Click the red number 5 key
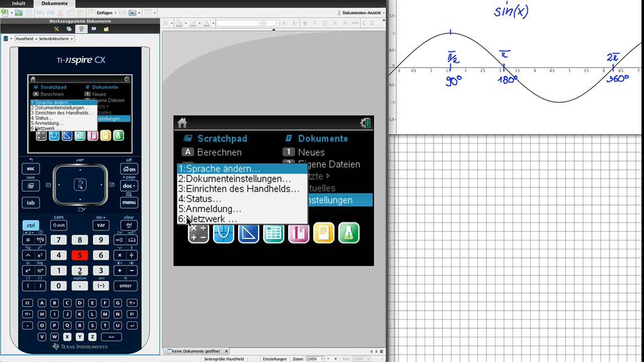This screenshot has height=362, width=644. [80, 256]
